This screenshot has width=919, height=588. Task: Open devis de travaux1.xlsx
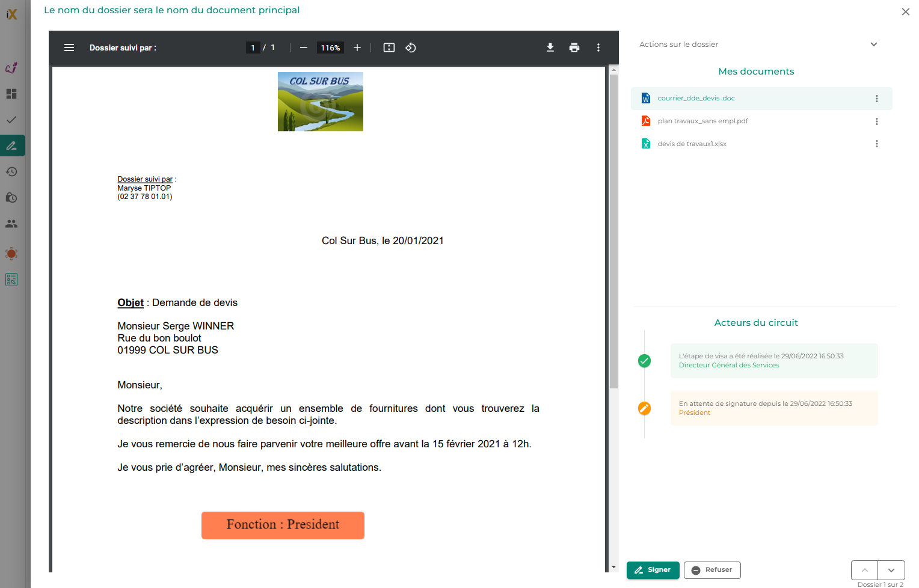692,144
